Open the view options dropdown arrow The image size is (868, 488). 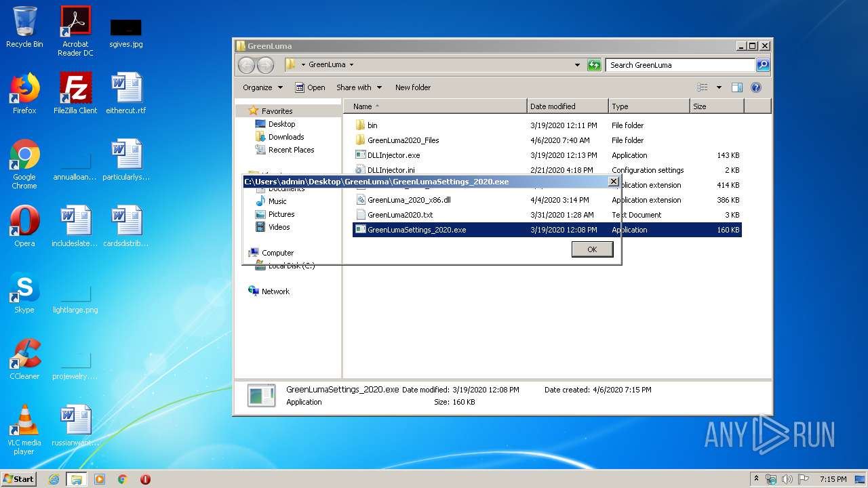coord(719,87)
